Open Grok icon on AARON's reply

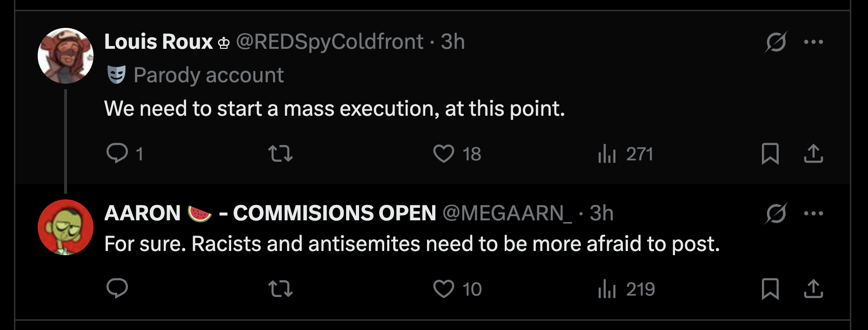(x=776, y=214)
